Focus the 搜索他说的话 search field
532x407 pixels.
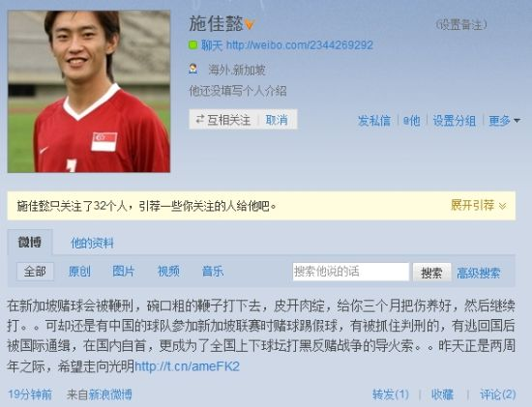(351, 272)
